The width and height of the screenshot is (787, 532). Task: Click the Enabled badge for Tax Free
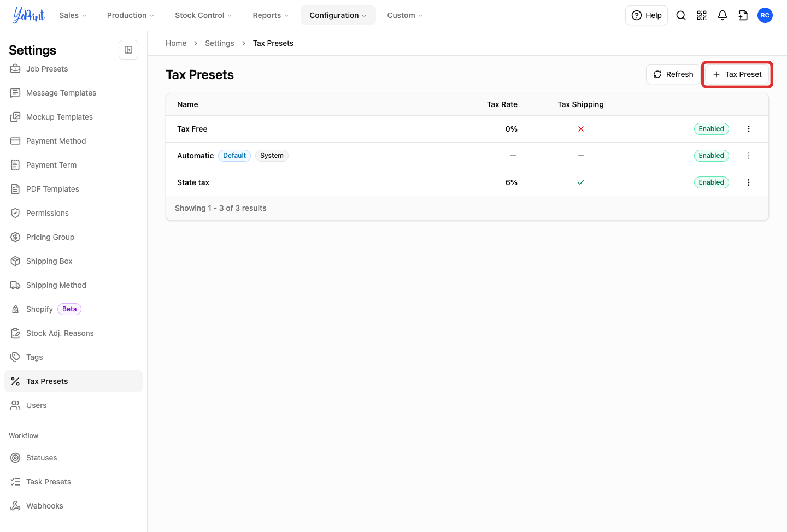pos(712,129)
